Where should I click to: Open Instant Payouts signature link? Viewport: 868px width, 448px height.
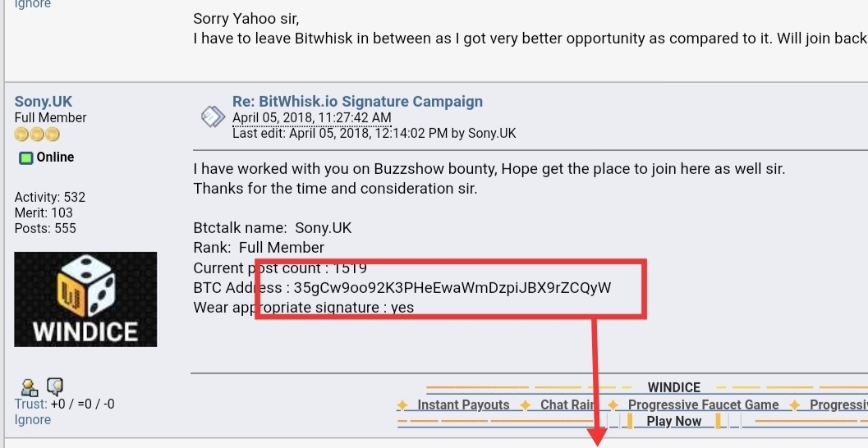(x=463, y=405)
